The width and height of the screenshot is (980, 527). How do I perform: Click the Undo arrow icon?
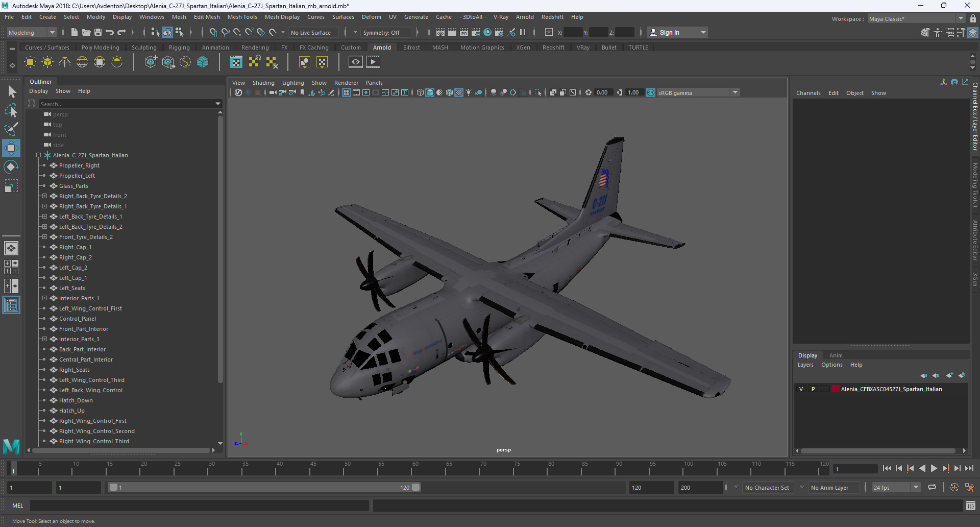point(110,32)
